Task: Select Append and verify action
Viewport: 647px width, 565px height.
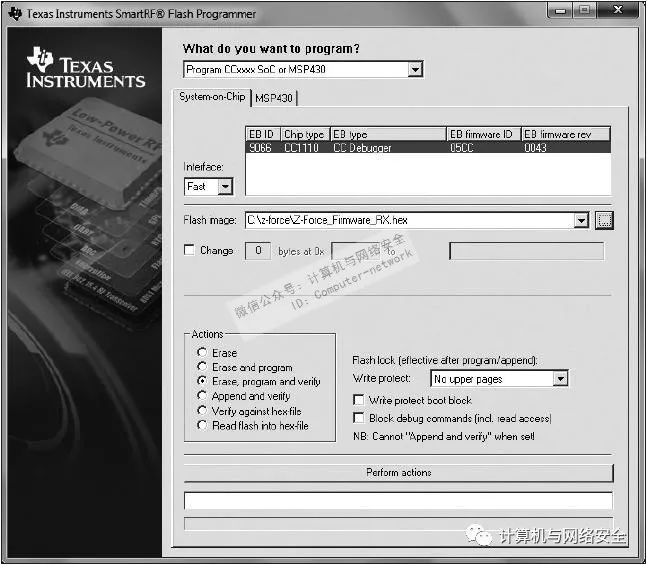Action: [202, 395]
